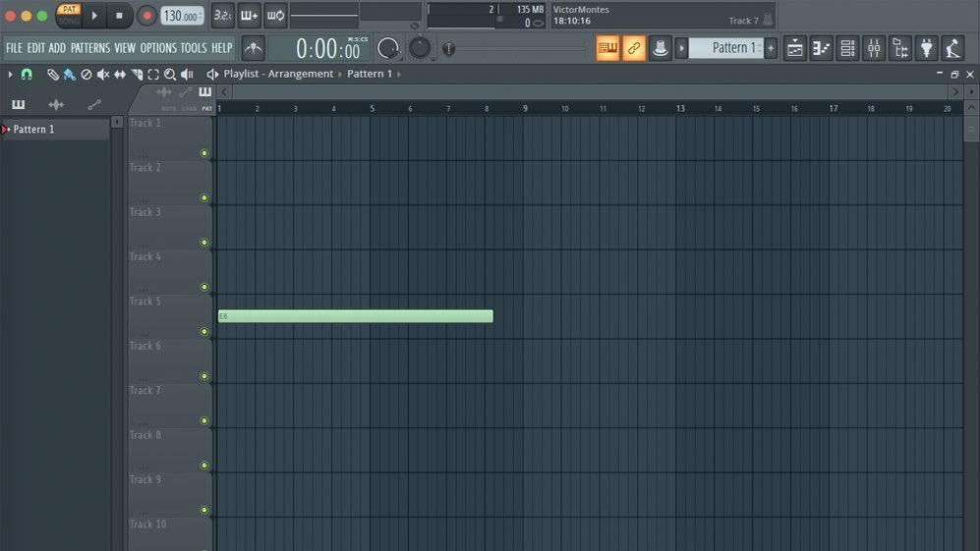Open the Pattern 1 selector dropdown
Viewport: 980px width, 551px height.
(725, 48)
